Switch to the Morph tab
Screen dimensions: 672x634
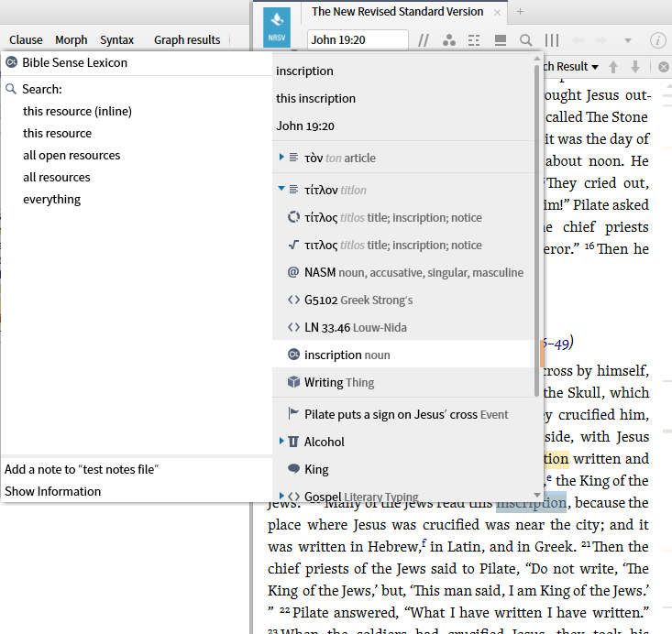(72, 39)
